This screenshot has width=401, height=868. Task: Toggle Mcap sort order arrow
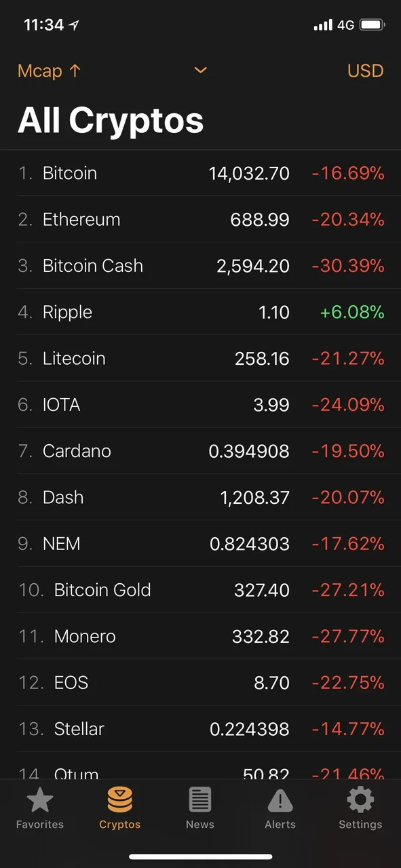pos(75,71)
